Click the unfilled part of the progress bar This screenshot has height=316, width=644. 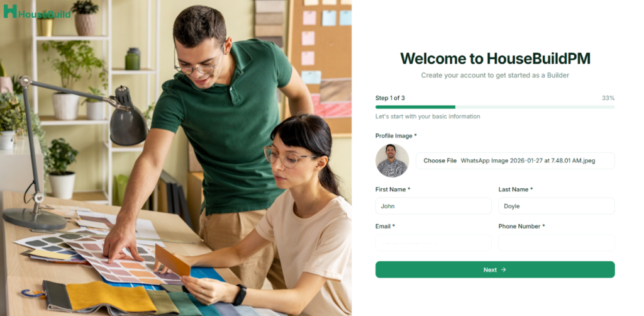click(x=535, y=107)
